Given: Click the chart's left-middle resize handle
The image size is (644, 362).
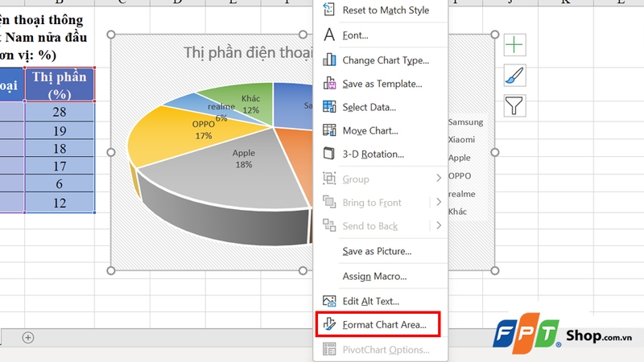Looking at the screenshot, I should coord(111,152).
